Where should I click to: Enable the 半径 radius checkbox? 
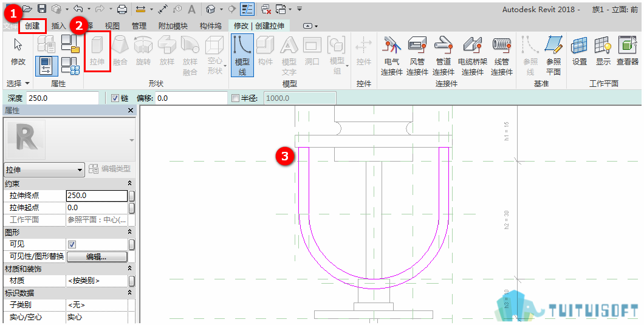point(235,98)
